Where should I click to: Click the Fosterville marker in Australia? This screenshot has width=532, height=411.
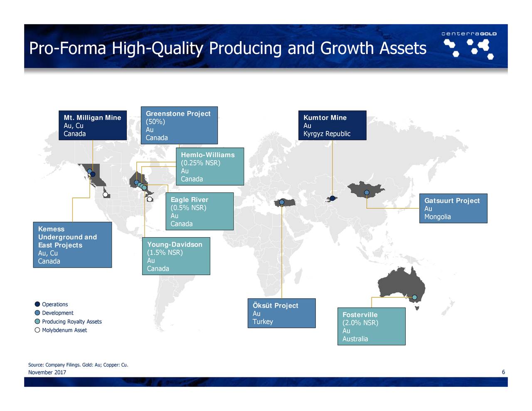coord(415,297)
